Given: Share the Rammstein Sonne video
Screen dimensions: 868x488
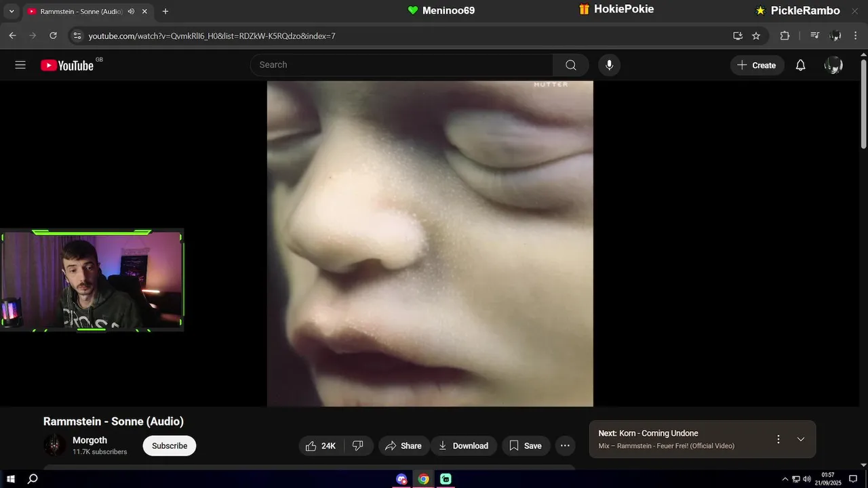Looking at the screenshot, I should [403, 445].
